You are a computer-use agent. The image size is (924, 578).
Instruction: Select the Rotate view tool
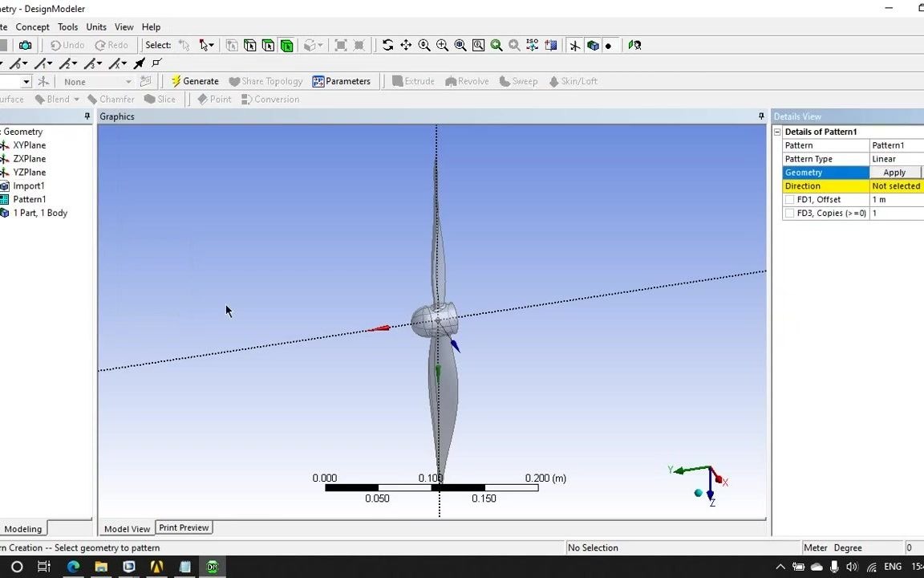pos(387,45)
